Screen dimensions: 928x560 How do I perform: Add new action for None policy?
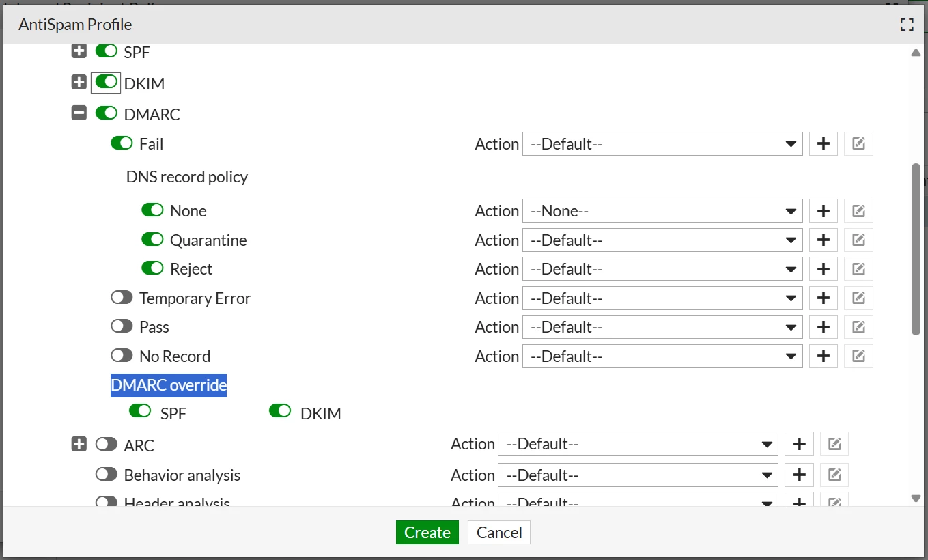824,211
